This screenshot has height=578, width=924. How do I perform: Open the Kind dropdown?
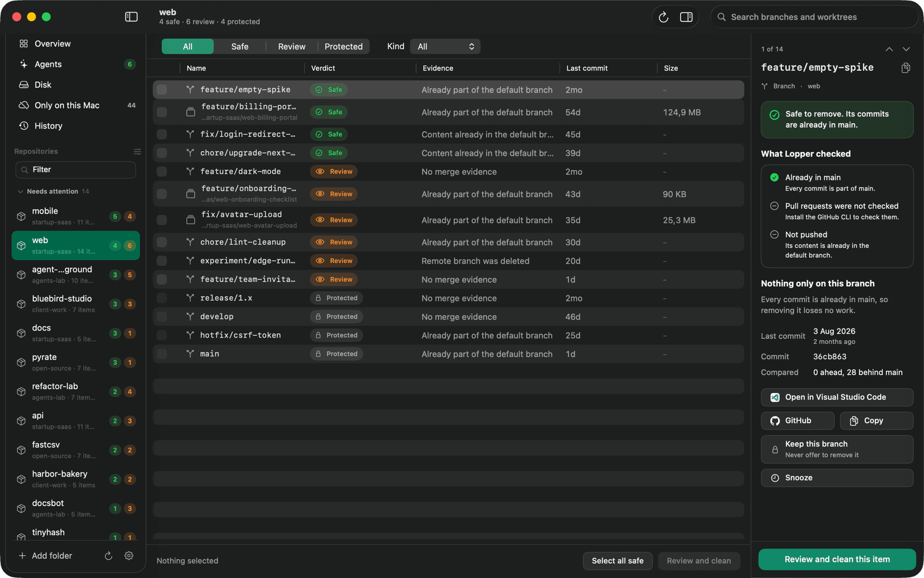pos(445,47)
